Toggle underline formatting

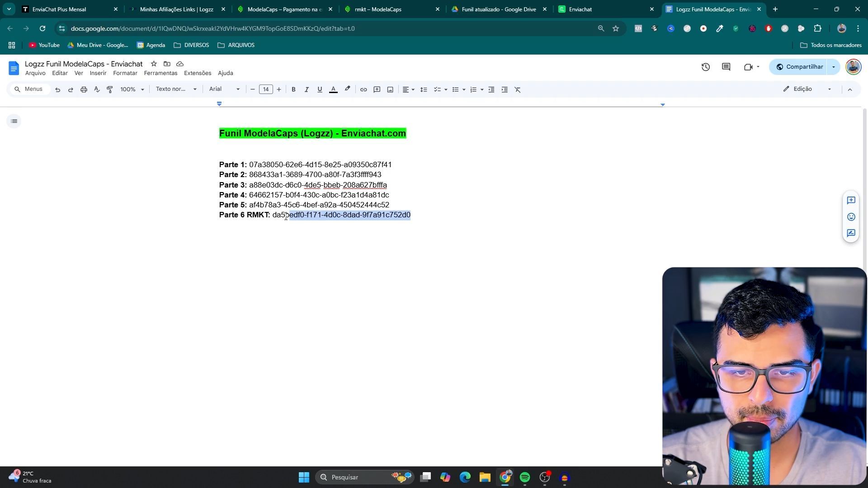click(320, 89)
